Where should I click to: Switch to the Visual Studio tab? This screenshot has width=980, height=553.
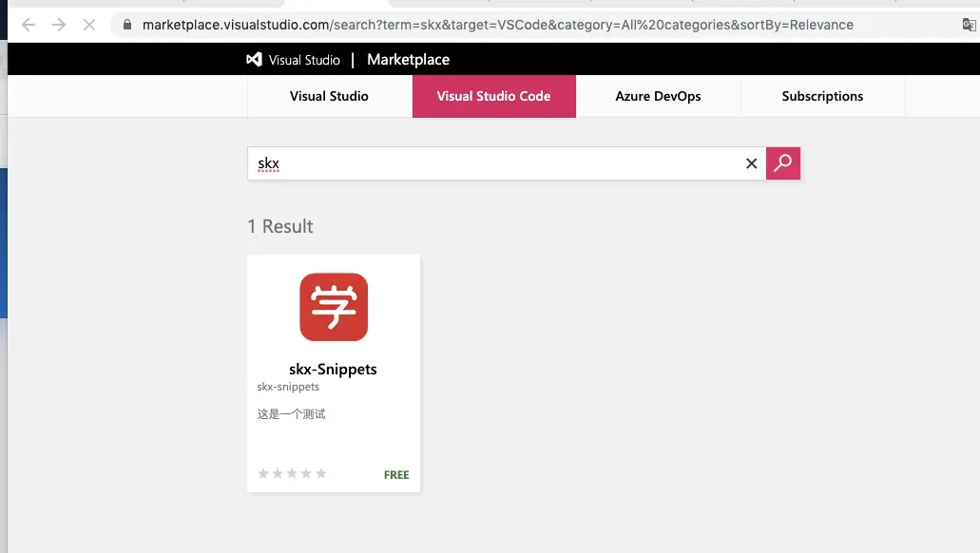pyautogui.click(x=330, y=96)
